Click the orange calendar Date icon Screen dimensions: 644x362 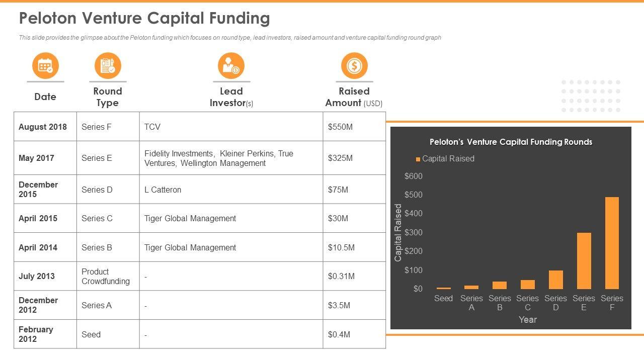[45, 66]
